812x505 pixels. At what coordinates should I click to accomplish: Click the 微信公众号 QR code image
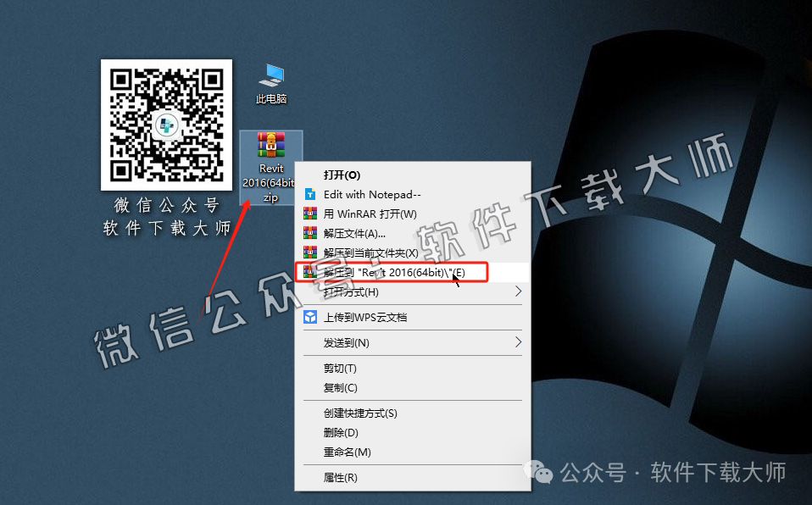[x=166, y=124]
